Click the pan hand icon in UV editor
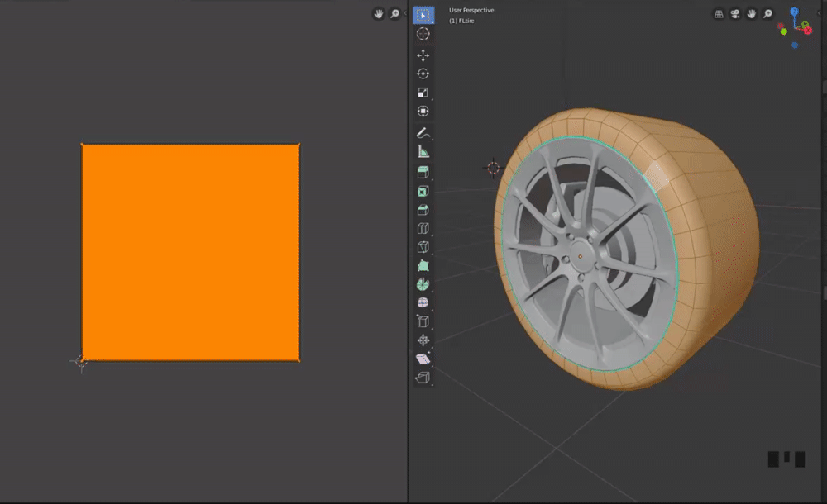 [x=378, y=14]
